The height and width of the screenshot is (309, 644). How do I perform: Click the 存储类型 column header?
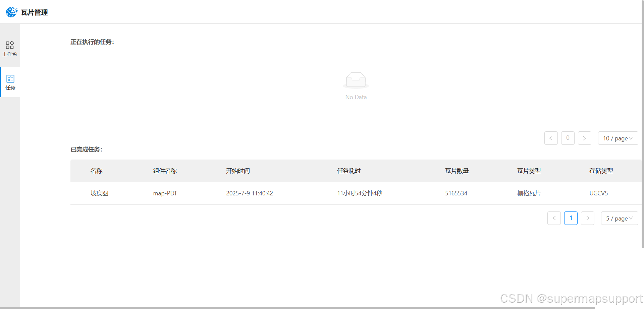[x=601, y=171]
